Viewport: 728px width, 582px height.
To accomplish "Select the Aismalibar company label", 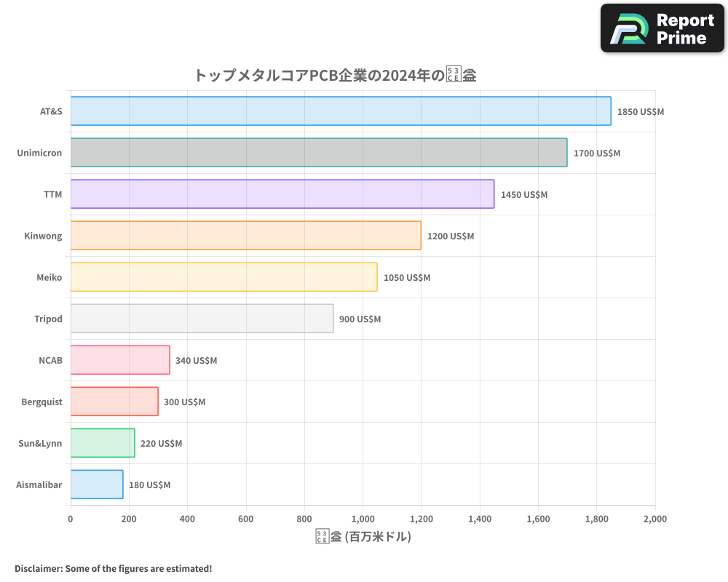I will coord(39,485).
